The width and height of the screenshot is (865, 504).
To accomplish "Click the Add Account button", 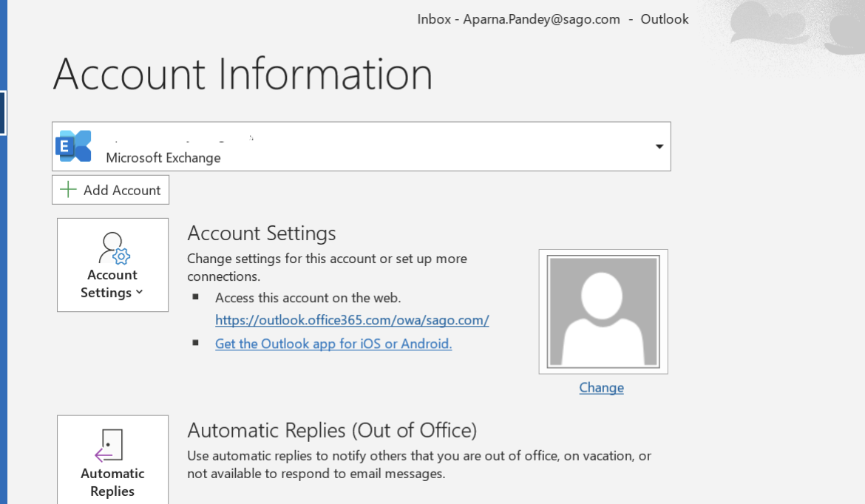I will click(x=110, y=190).
